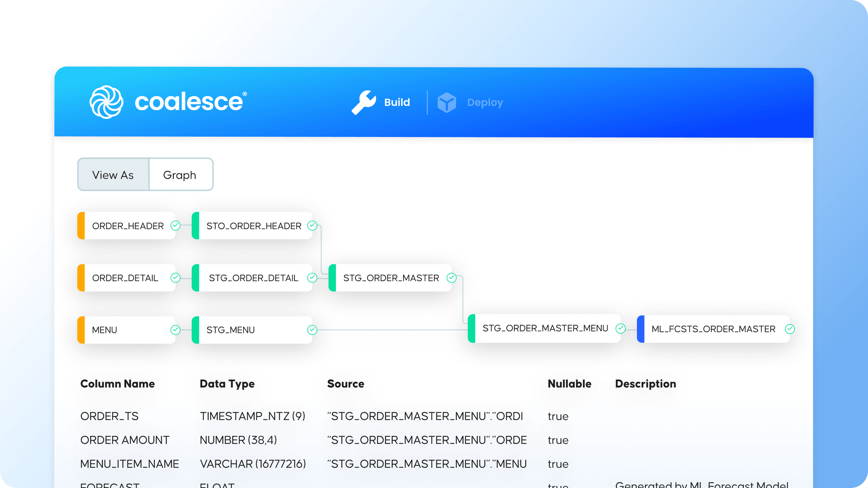This screenshot has width=868, height=488.
Task: Select the View As option
Action: pos(112,175)
